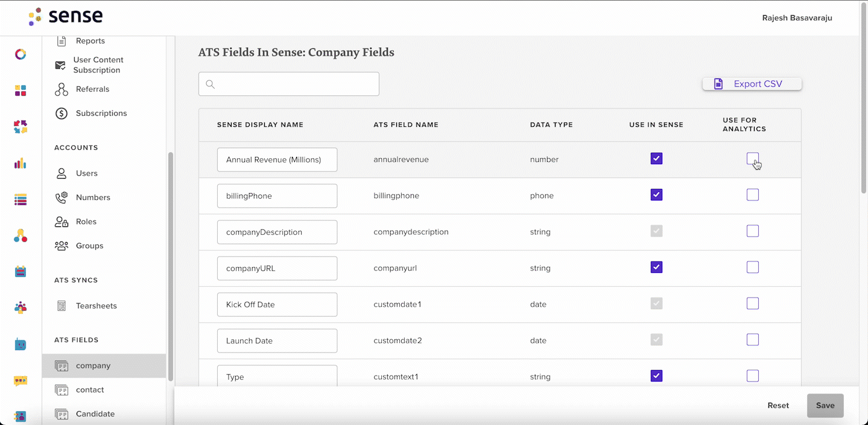Enable Use for Analytics for companydescription
The height and width of the screenshot is (425, 868).
click(753, 231)
